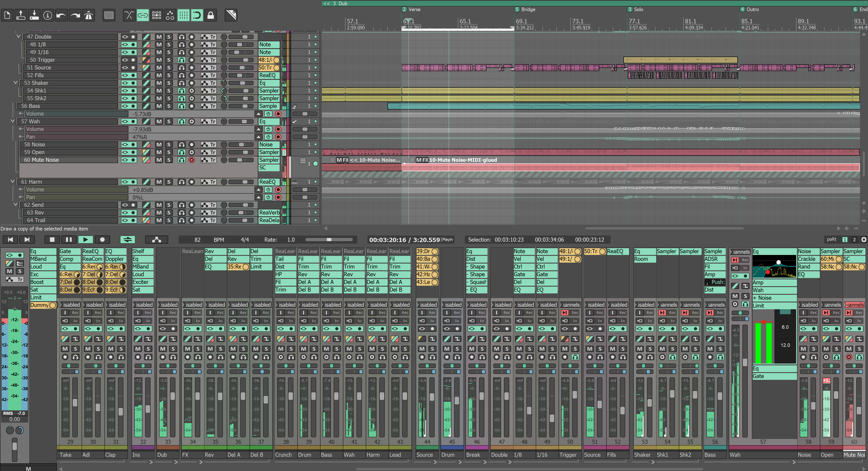Select the Solo region marker
Viewport: 868px width, 471px height.
pos(635,10)
